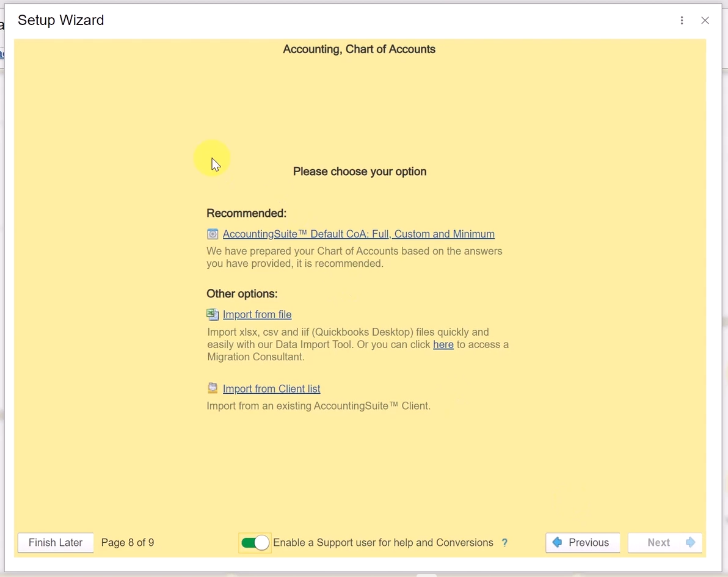This screenshot has width=728, height=577.
Task: Open AccountingSuite Default CoA link
Action: [x=359, y=234]
